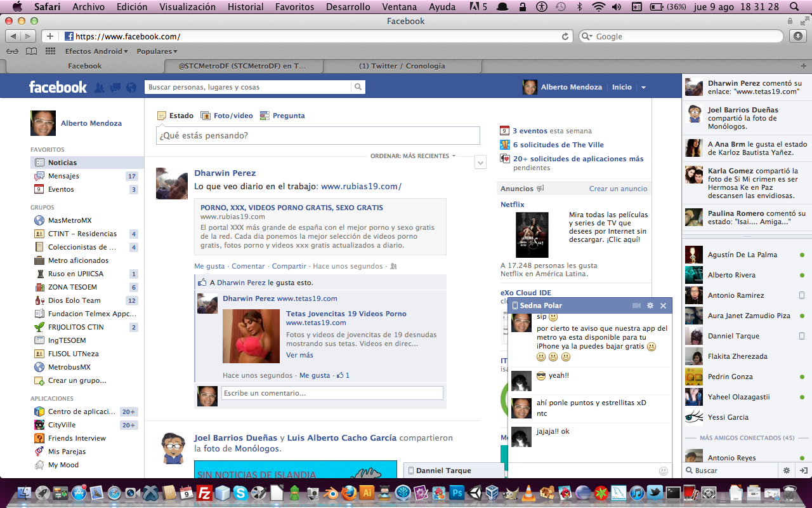Open post options arrow on Dharwin Perez post
Viewport: 812px width, 508px height.
click(x=480, y=163)
